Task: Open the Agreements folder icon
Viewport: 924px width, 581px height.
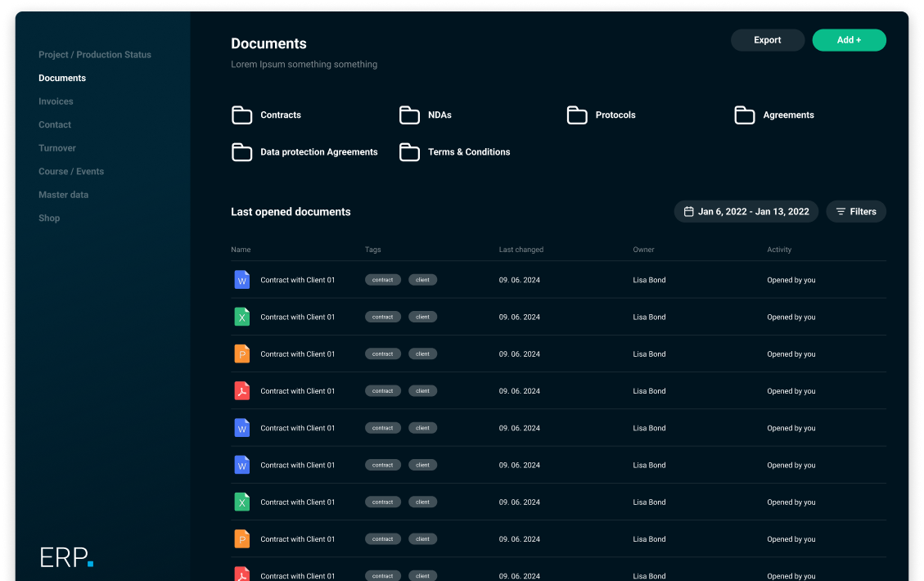Action: [x=744, y=115]
